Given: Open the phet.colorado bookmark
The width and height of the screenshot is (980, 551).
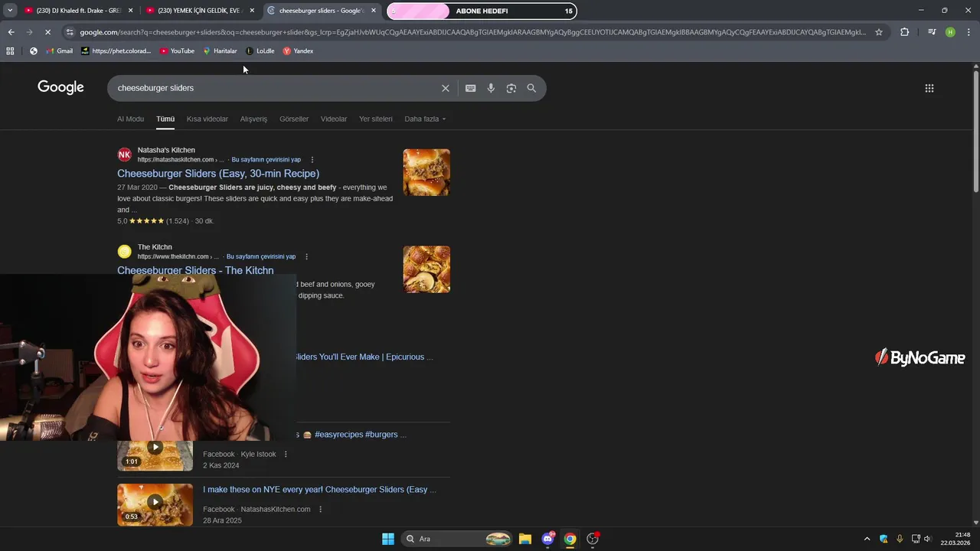Looking at the screenshot, I should (116, 51).
